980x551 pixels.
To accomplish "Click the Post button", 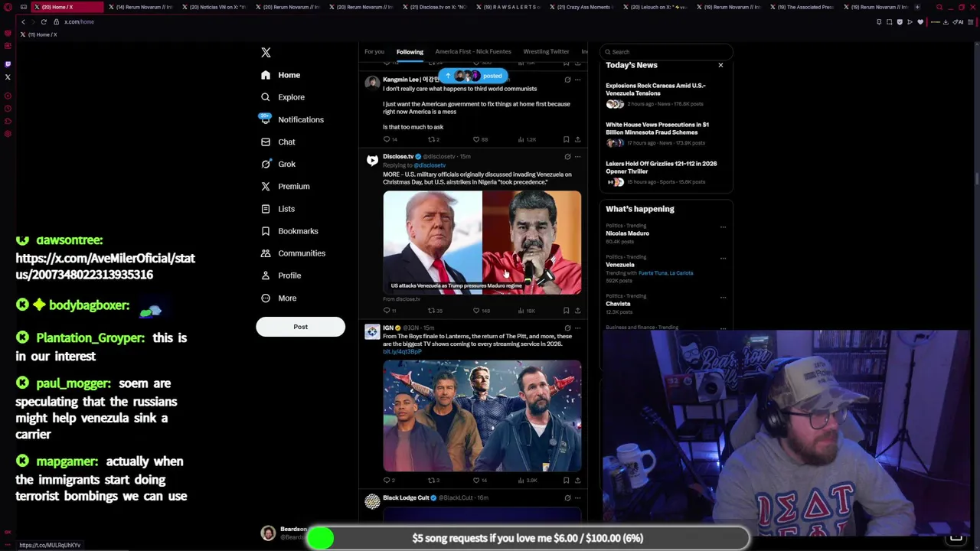I will coord(300,327).
